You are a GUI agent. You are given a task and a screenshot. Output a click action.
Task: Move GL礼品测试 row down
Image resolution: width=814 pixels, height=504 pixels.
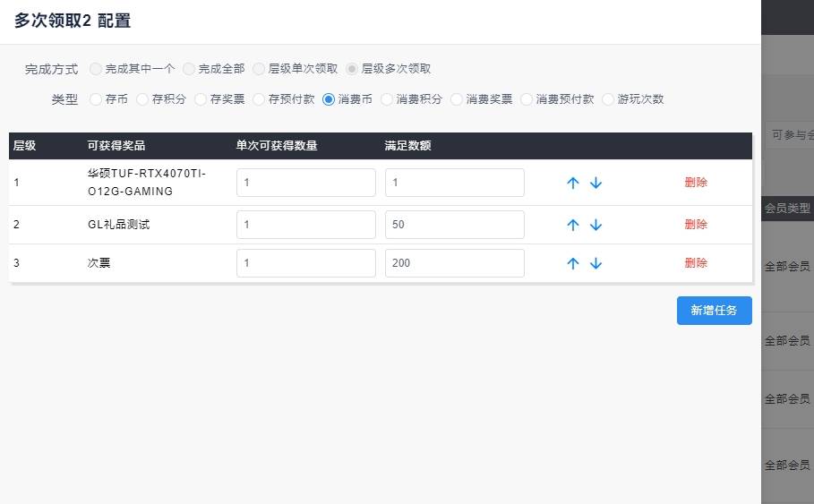tap(596, 225)
